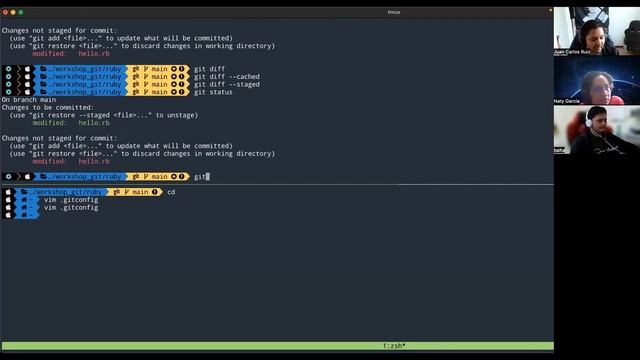The height and width of the screenshot is (360, 640).
Task: Click the On branch main line
Action: pos(29,100)
